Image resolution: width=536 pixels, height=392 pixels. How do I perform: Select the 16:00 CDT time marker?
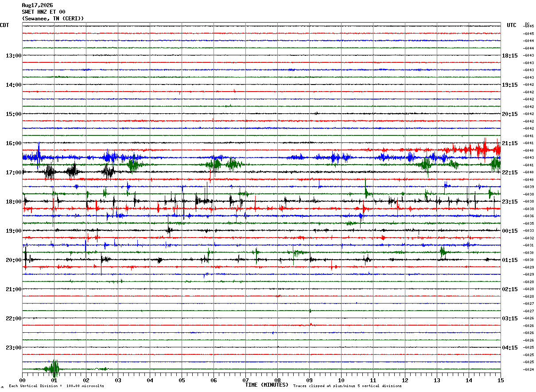(13, 143)
